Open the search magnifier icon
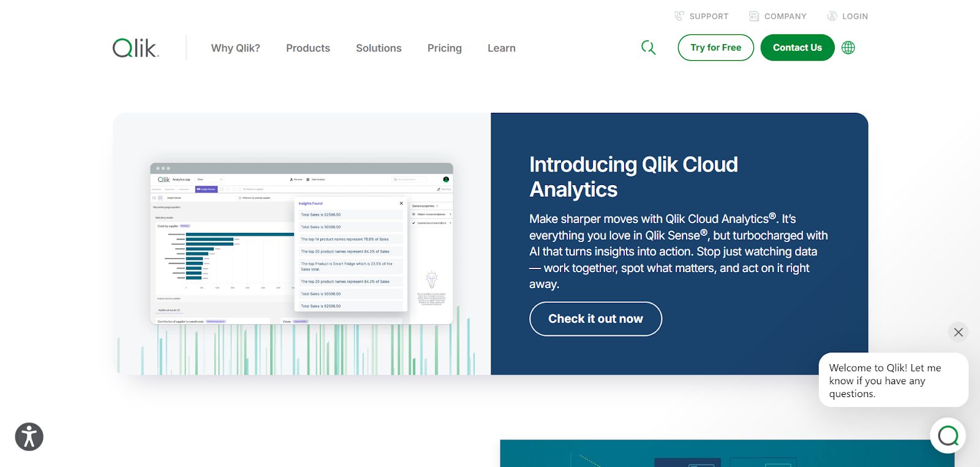The image size is (980, 467). (648, 48)
